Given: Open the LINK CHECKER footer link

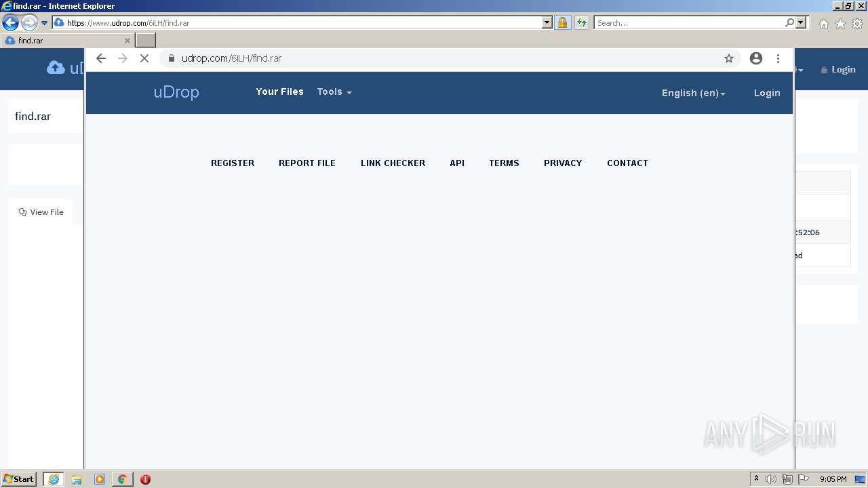Looking at the screenshot, I should coord(393,163).
